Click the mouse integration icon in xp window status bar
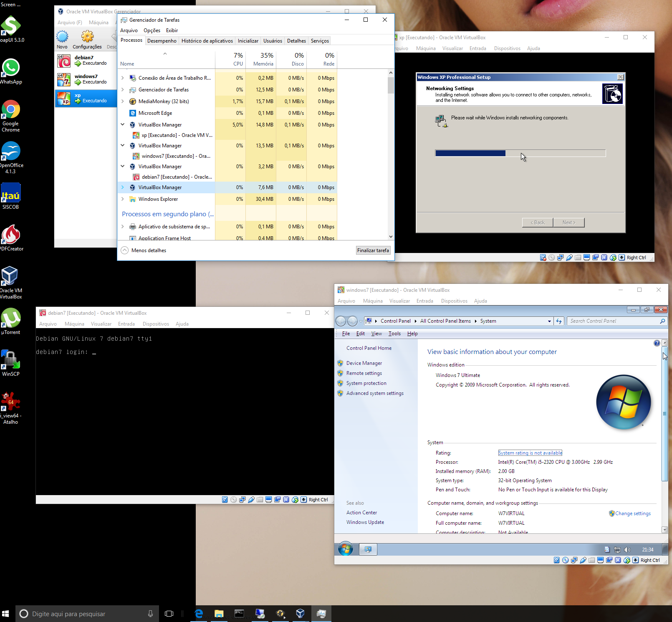 tap(613, 258)
